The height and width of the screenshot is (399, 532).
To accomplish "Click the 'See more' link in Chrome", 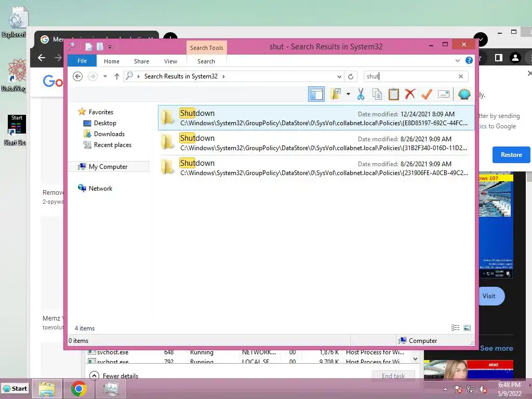I will (496, 349).
